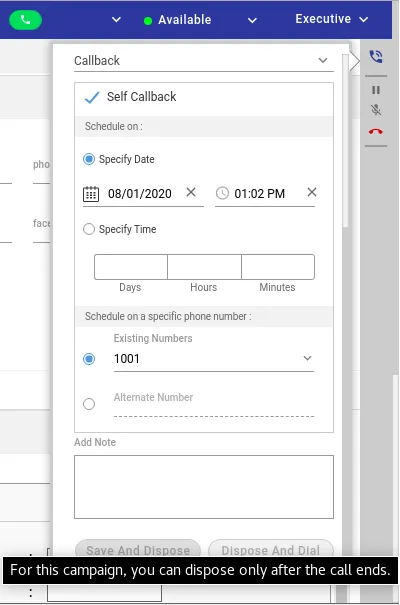
Task: Expand the dropdown next to dial button
Action: pyautogui.click(x=116, y=20)
